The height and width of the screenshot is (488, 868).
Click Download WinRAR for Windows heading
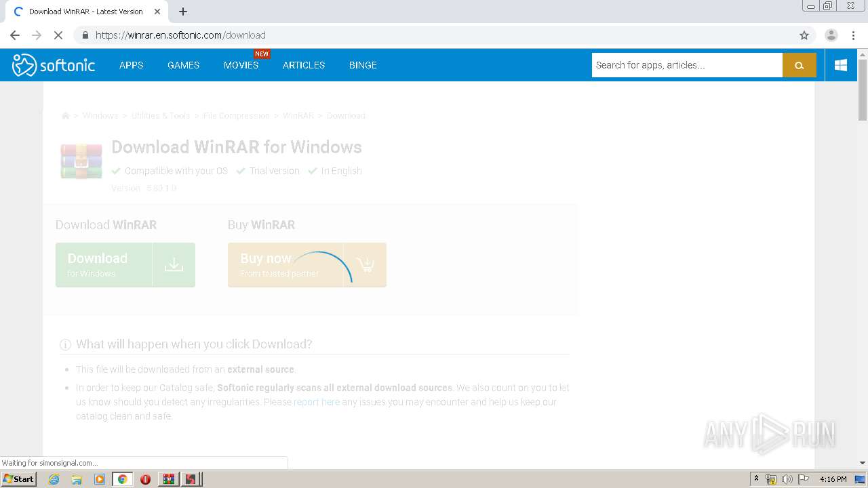pos(237,147)
